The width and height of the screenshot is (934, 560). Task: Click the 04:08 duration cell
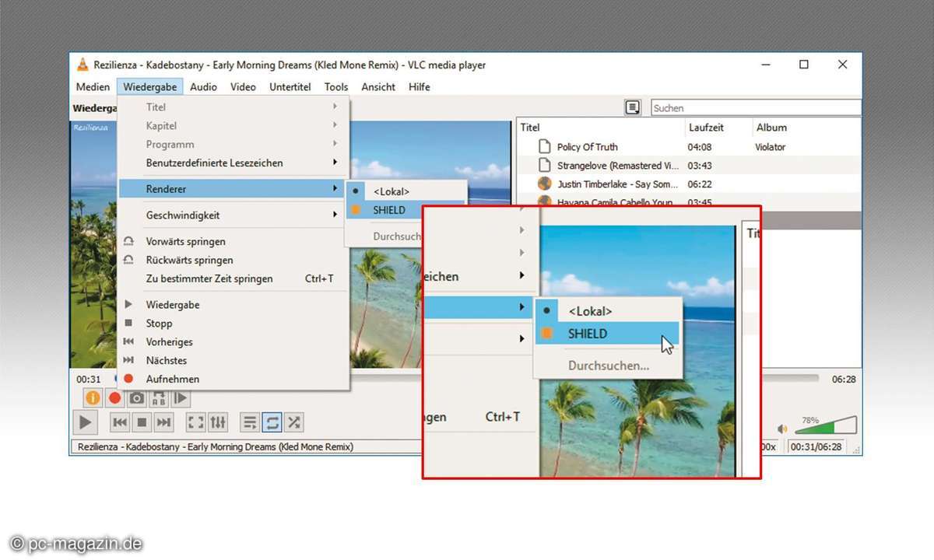pos(700,146)
